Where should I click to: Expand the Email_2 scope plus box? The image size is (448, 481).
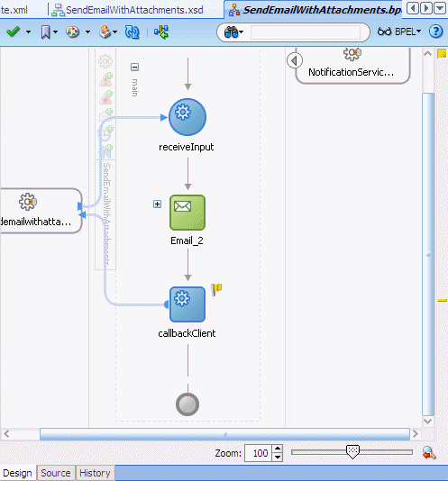point(157,204)
